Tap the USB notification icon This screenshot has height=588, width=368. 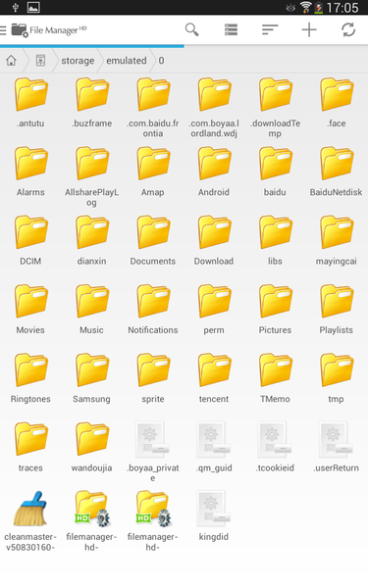pyautogui.click(x=16, y=7)
